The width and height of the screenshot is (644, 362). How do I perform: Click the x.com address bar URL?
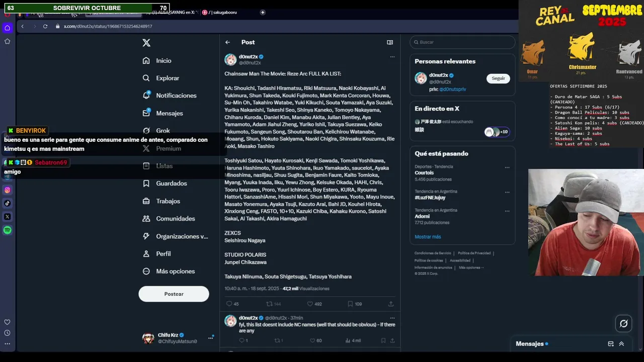tap(108, 26)
